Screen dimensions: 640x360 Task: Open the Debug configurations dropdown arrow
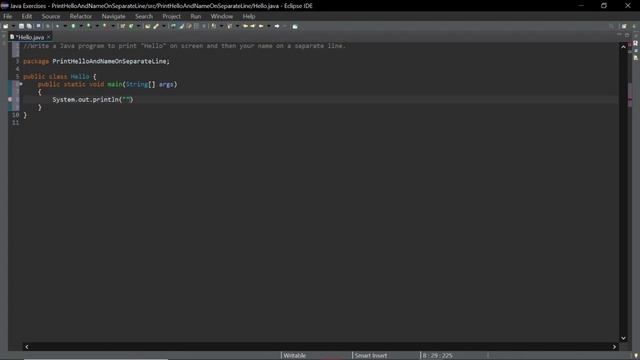(x=65, y=26)
